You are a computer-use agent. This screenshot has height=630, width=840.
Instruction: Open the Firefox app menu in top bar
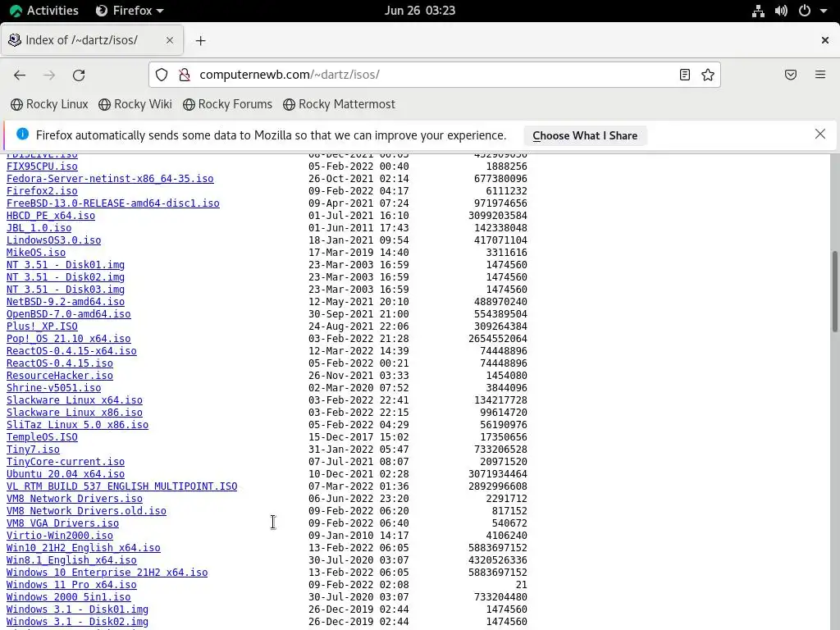130,11
